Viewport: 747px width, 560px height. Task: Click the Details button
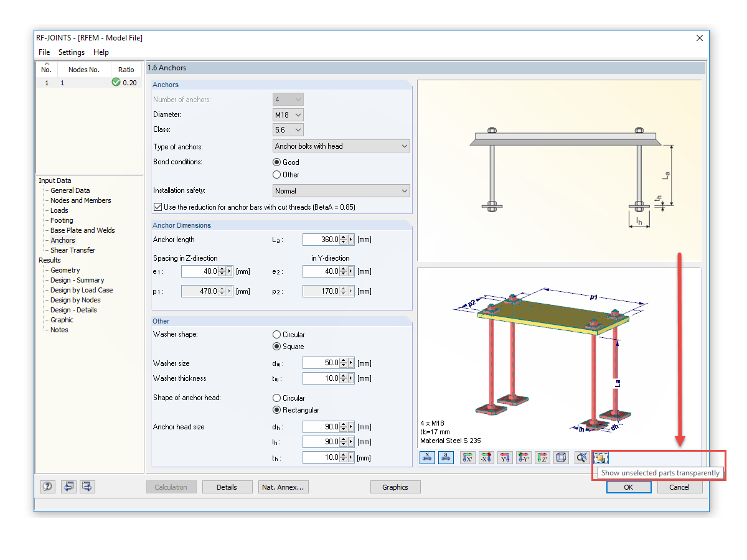227,487
